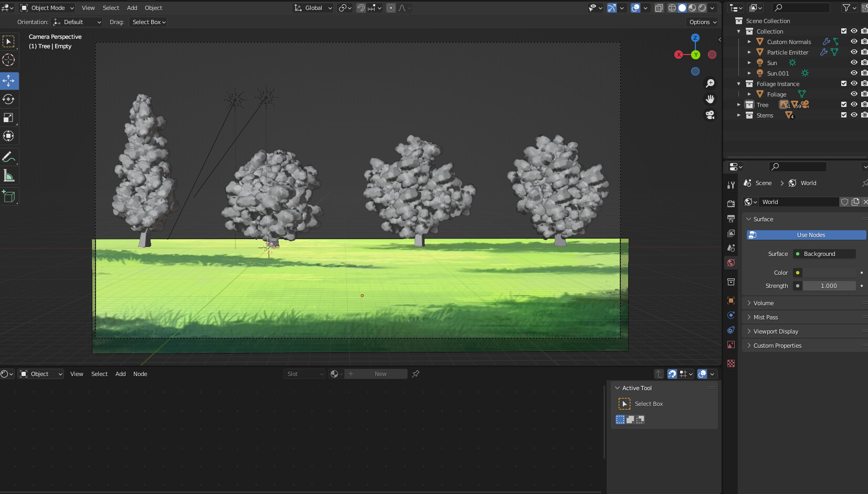Select the Rotate tool in the toolbar

coord(8,99)
